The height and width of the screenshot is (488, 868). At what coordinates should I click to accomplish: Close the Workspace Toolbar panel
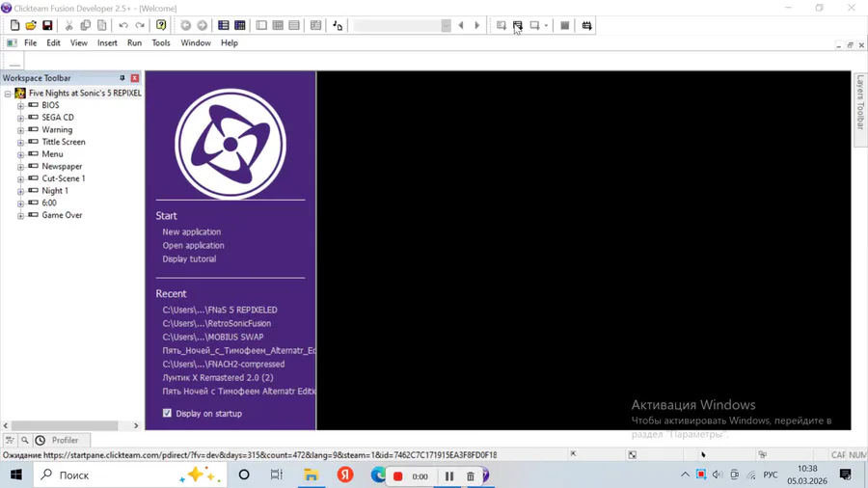[134, 78]
